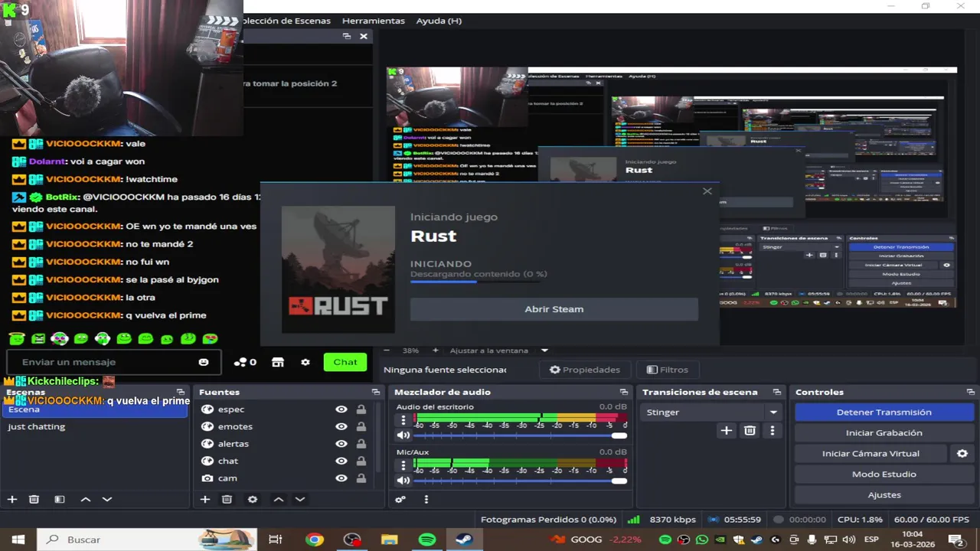
Task: Open Filtros for the selected source
Action: [668, 370]
